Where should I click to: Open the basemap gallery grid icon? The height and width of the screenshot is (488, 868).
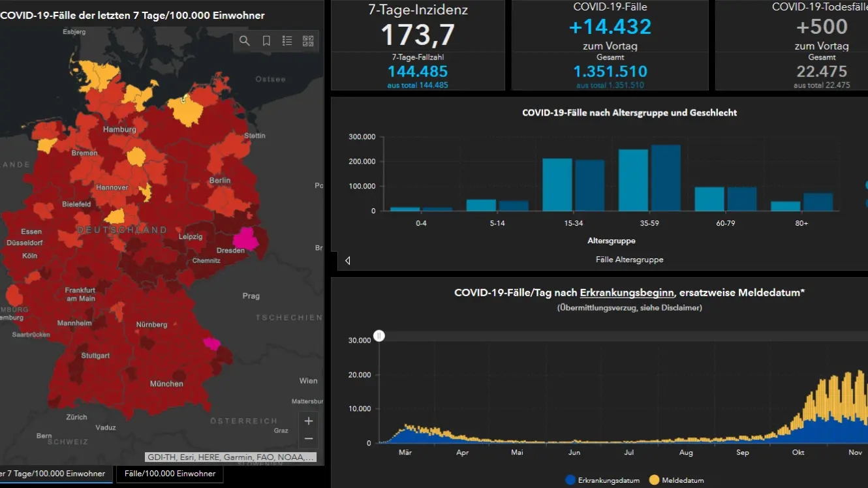[x=308, y=41]
